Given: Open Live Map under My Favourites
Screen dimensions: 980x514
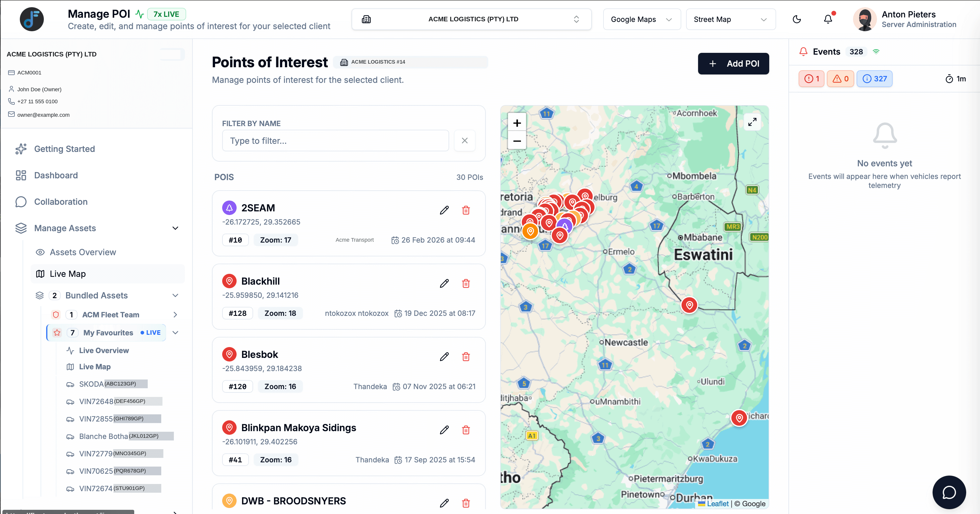Looking at the screenshot, I should [95, 367].
